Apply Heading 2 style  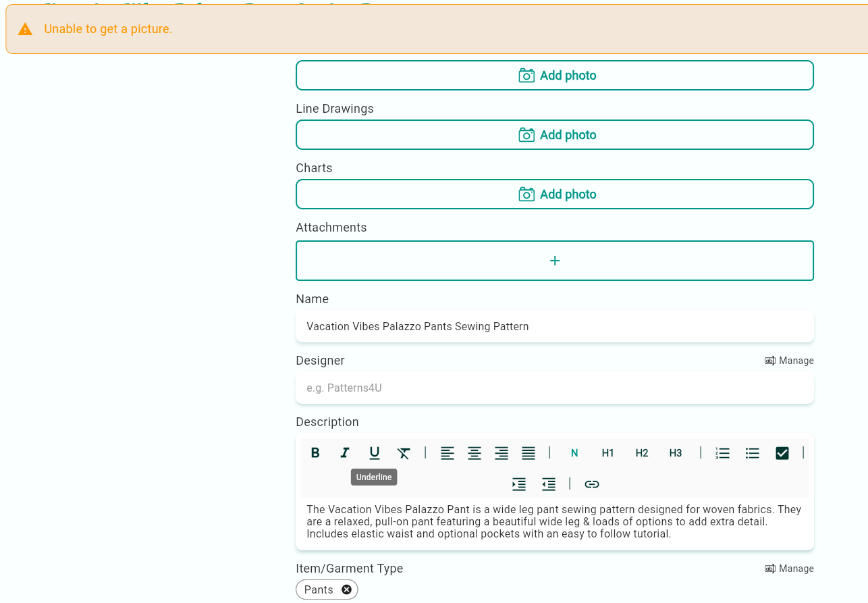click(x=642, y=453)
